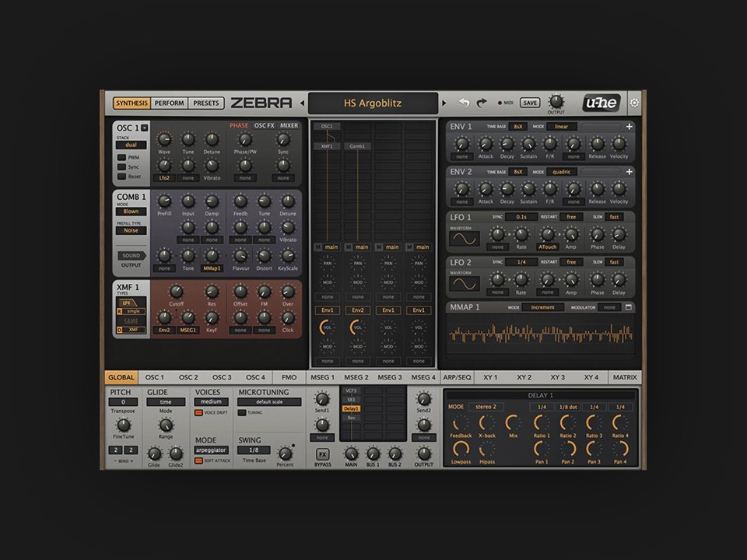Enable the OSC 1 PWM switch
Screen dimensions: 747x560
(x=121, y=158)
